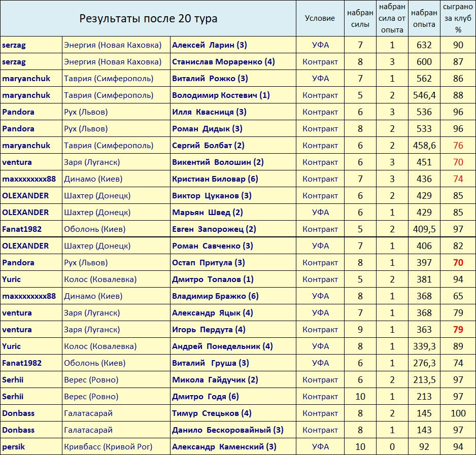Screen dimensions: 476x455
Task: Click experience value 339,3
Action: click(x=424, y=346)
